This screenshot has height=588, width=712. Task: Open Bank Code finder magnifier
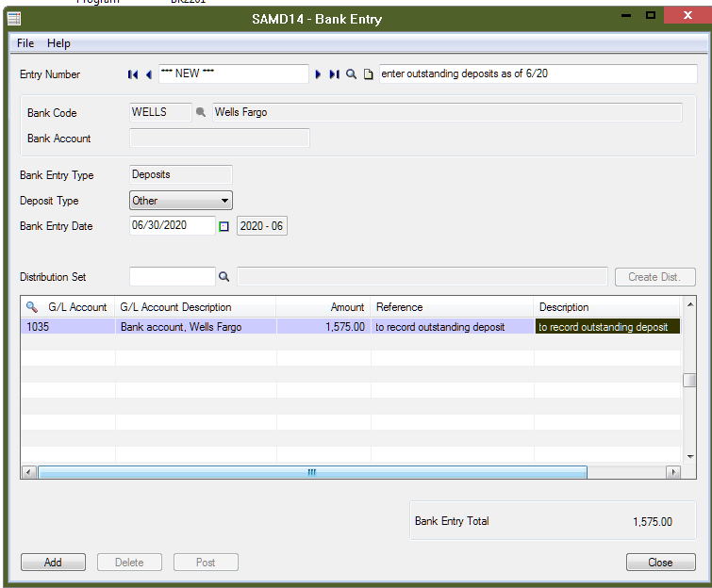tap(200, 113)
